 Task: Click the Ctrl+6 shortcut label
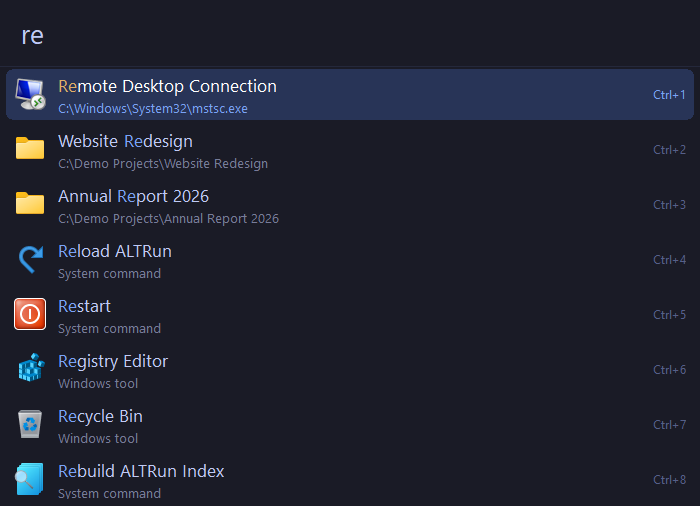669,370
